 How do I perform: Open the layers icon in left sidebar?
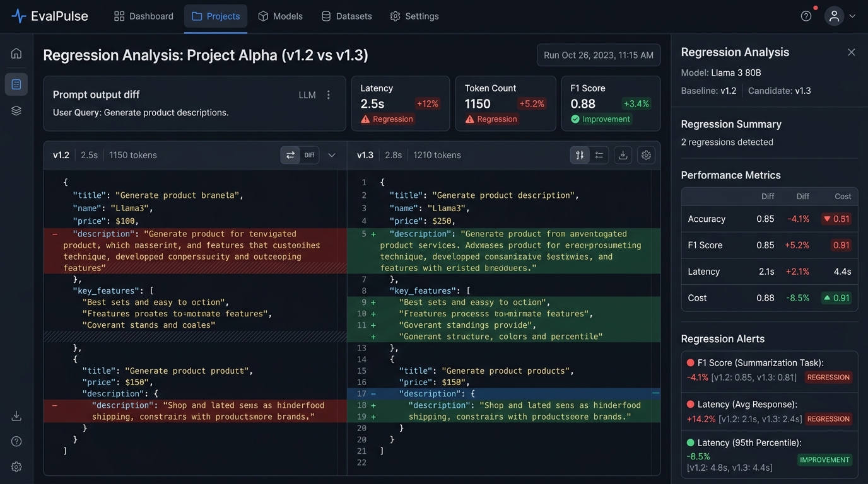point(16,111)
